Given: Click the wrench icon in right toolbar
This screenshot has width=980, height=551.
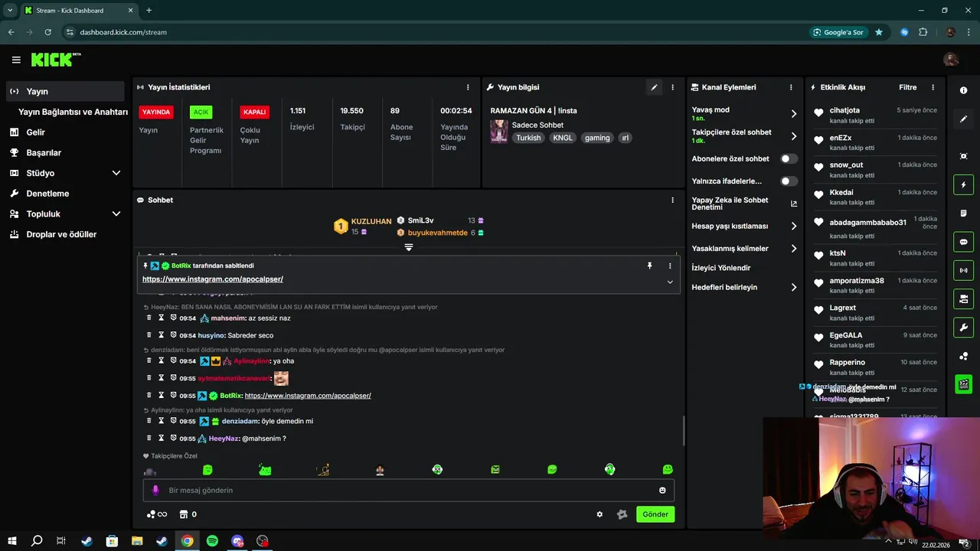Looking at the screenshot, I should [964, 328].
